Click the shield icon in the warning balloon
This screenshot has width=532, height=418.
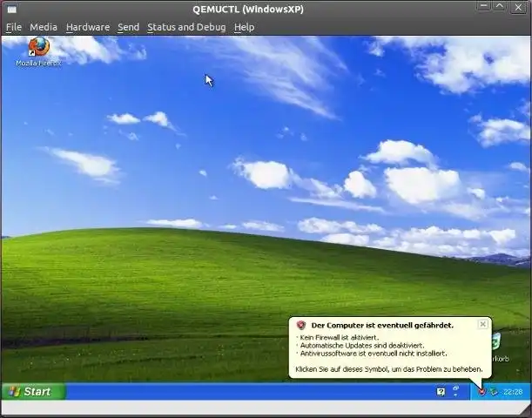[x=301, y=325]
